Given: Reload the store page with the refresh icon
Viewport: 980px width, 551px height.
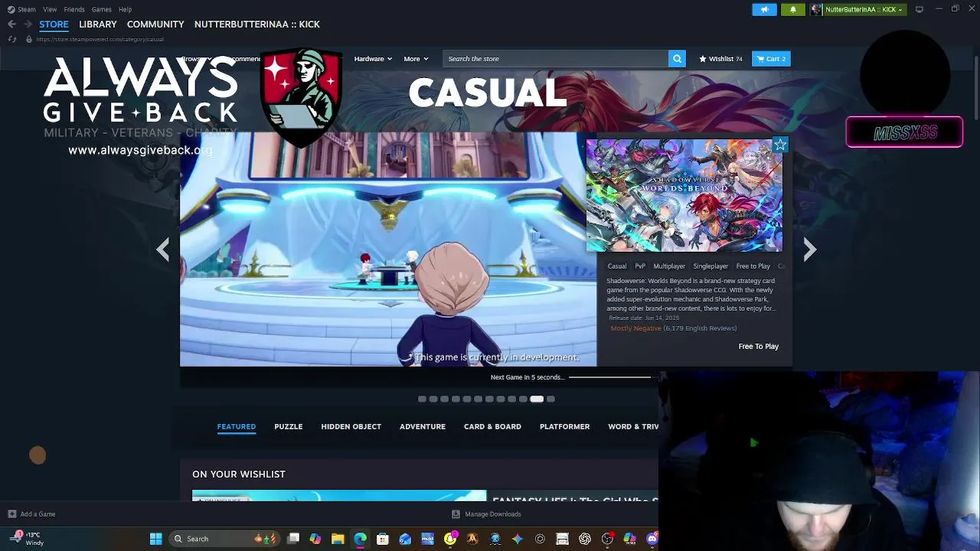Looking at the screenshot, I should pyautogui.click(x=11, y=39).
